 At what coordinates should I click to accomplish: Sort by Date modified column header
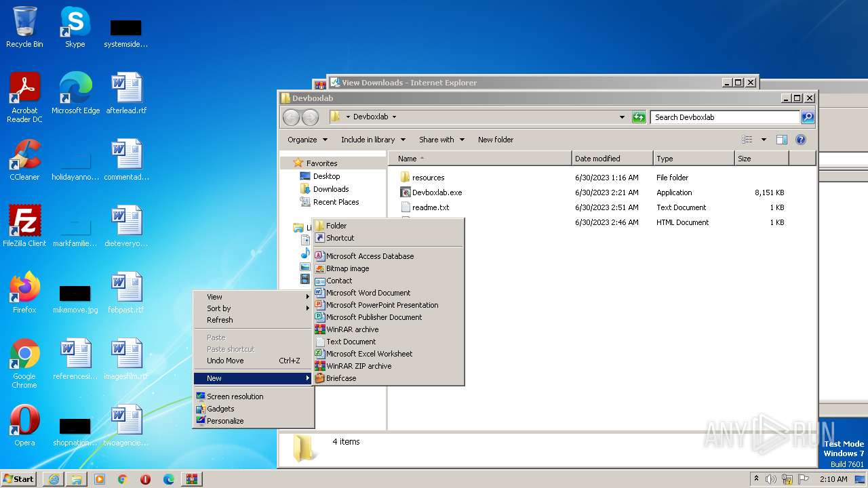(x=612, y=159)
